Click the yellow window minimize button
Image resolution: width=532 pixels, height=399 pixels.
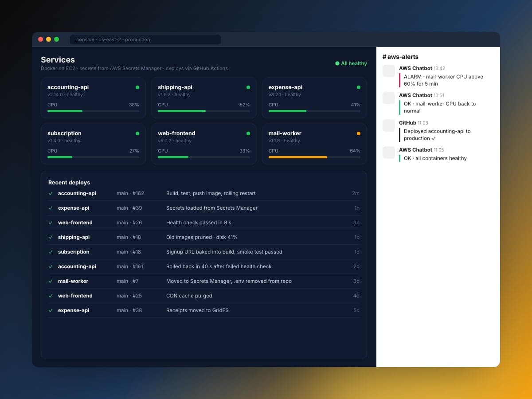pyautogui.click(x=48, y=39)
